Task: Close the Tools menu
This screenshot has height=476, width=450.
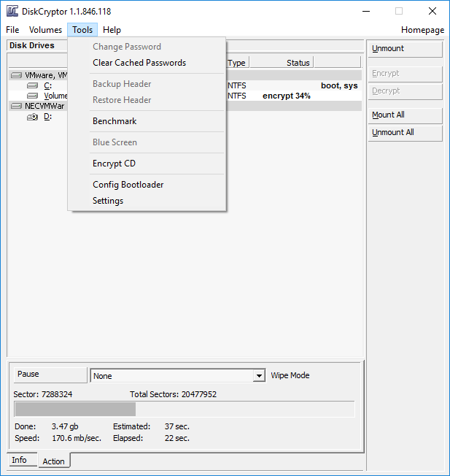Action: coord(82,30)
